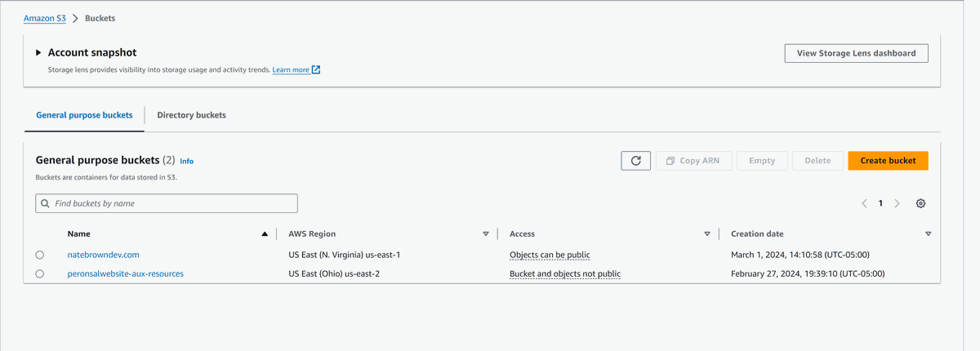Refresh the buckets list
The image size is (980, 351).
coord(635,161)
